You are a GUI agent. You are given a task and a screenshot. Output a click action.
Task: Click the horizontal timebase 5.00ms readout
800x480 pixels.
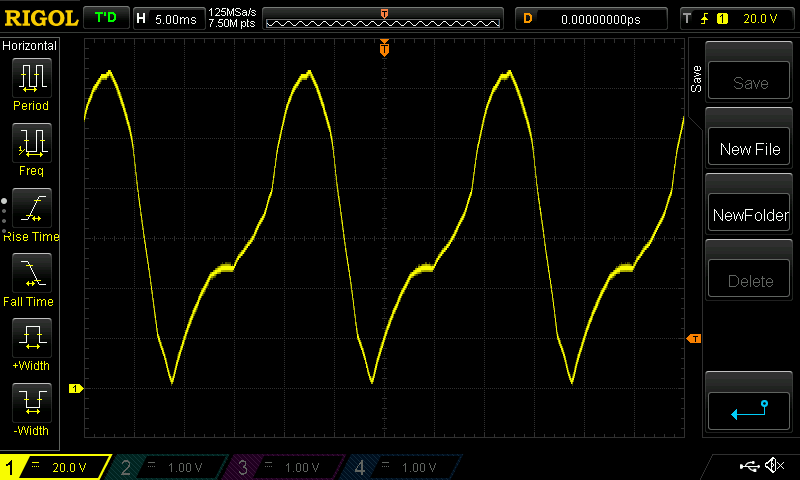pyautogui.click(x=176, y=20)
